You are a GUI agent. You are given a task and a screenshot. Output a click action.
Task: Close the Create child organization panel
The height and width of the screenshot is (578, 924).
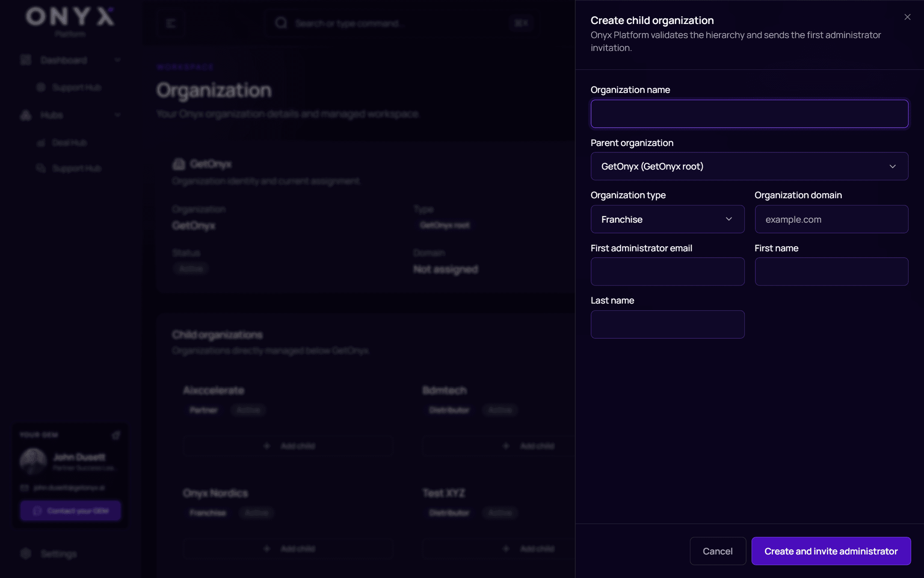(x=907, y=17)
